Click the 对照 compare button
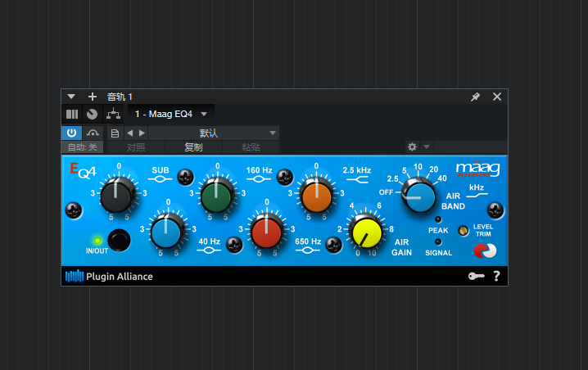The height and width of the screenshot is (370, 588). click(136, 147)
